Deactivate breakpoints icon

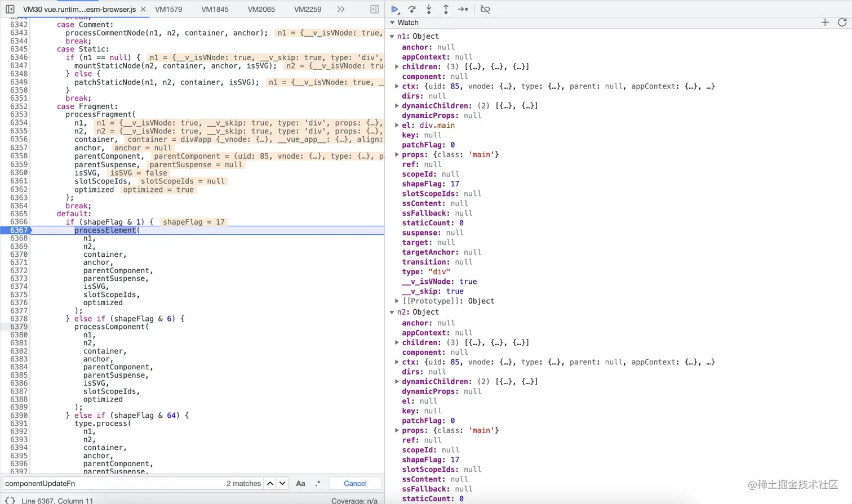click(485, 9)
